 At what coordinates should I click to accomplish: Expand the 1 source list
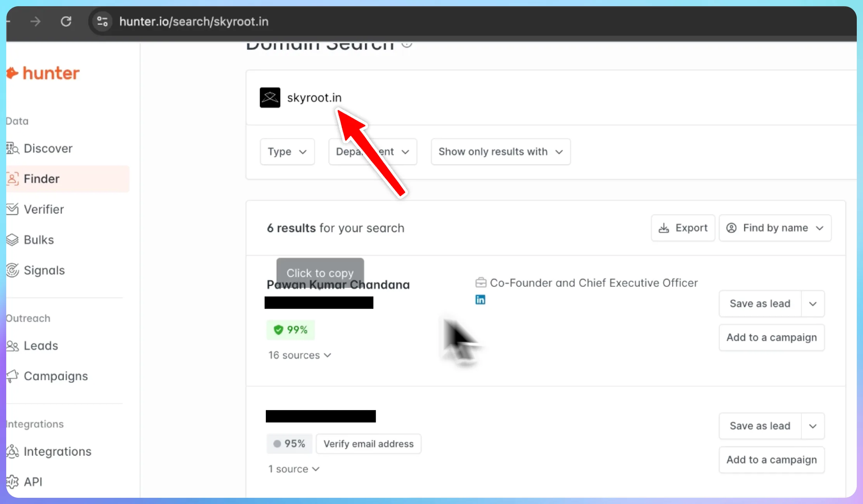[x=294, y=469]
